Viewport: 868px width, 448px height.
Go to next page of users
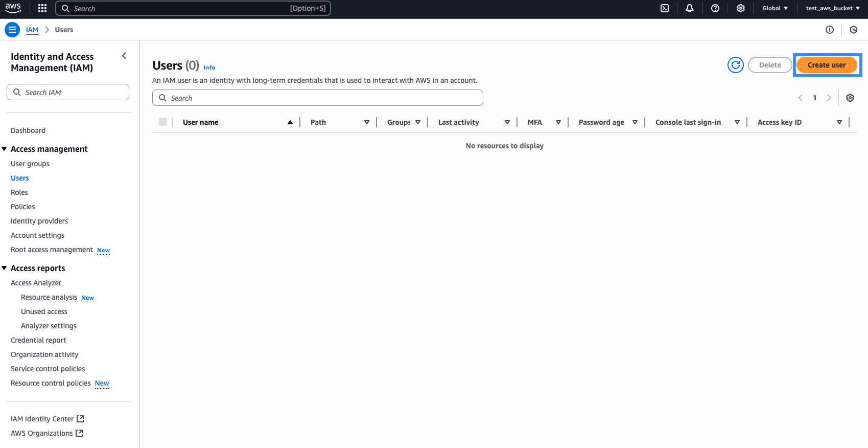829,98
